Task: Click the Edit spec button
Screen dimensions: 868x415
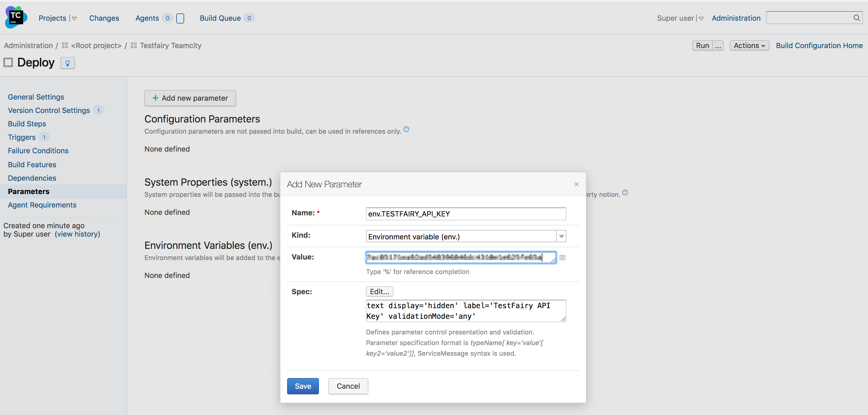Action: tap(379, 292)
